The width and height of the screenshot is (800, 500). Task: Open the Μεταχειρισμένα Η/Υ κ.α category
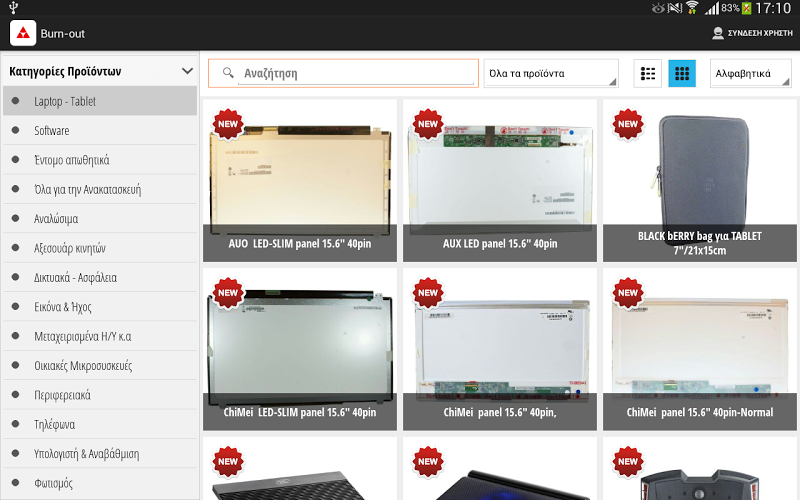(100, 336)
